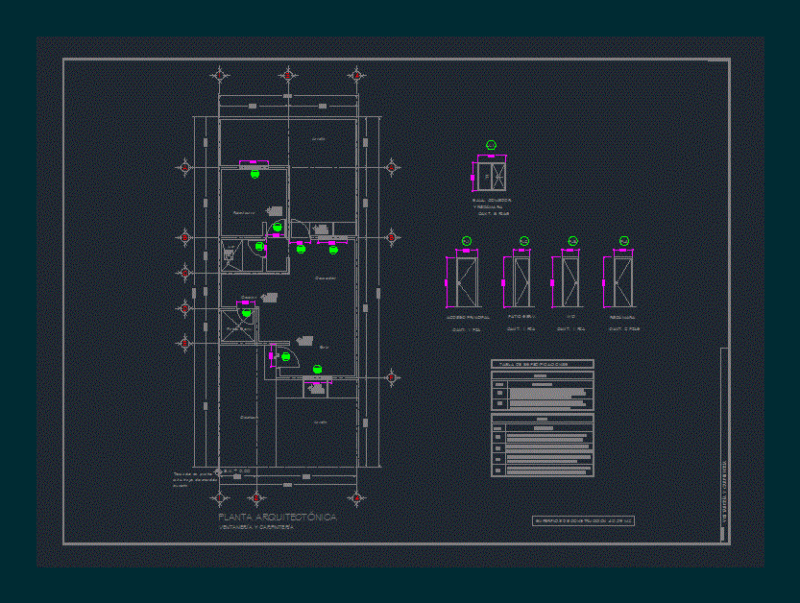Screen dimensions: 800x603
Task: Pick the W.C. door elevation drawing
Action: point(570,282)
